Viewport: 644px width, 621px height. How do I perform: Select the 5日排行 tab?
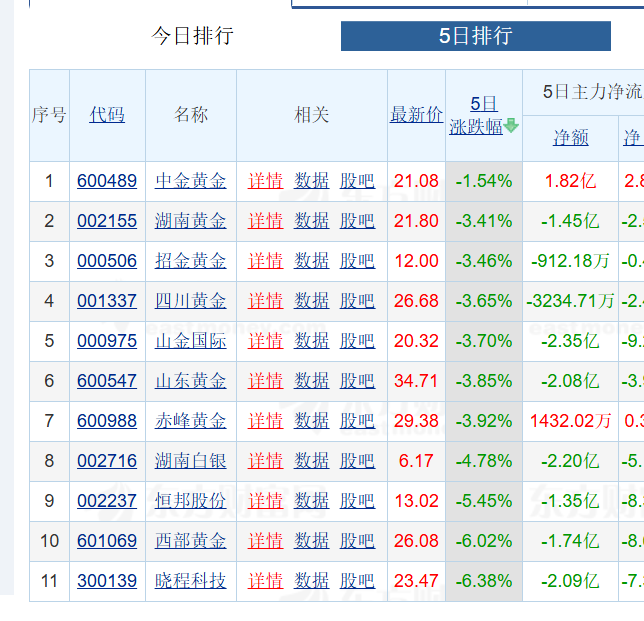pyautogui.click(x=476, y=36)
